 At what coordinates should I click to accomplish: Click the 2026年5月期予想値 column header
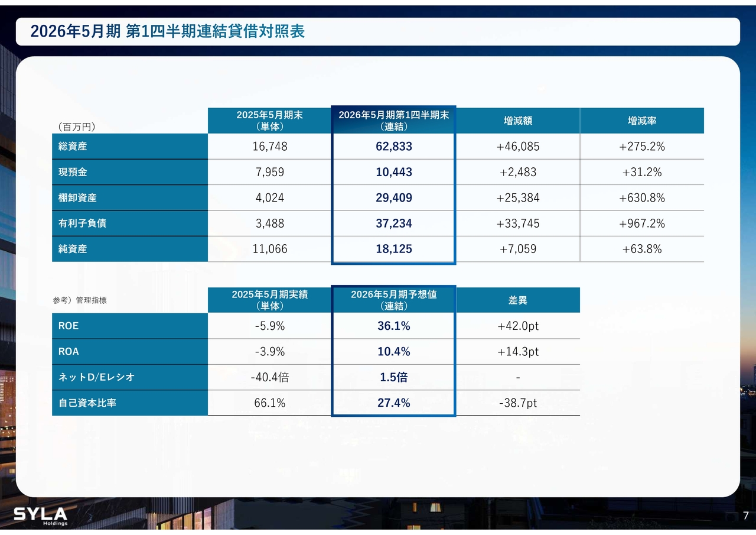pos(393,300)
